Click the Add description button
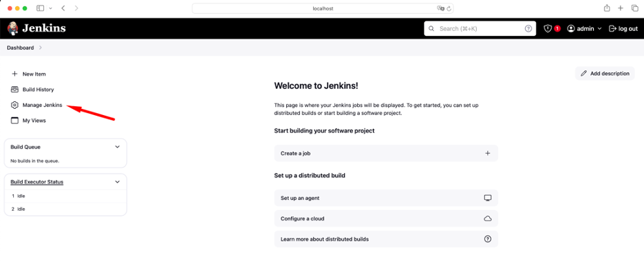This screenshot has width=644, height=266. point(605,74)
